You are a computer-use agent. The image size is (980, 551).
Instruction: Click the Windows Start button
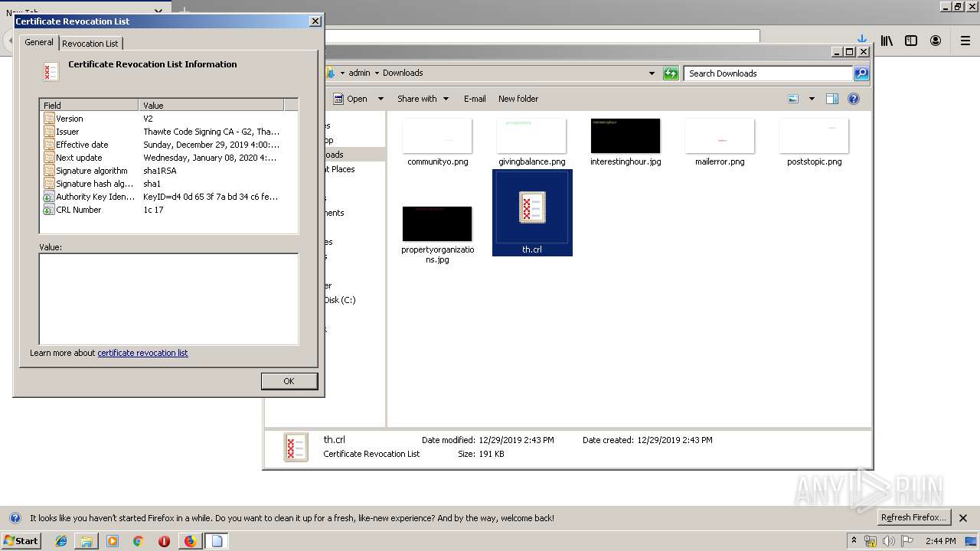tap(21, 540)
